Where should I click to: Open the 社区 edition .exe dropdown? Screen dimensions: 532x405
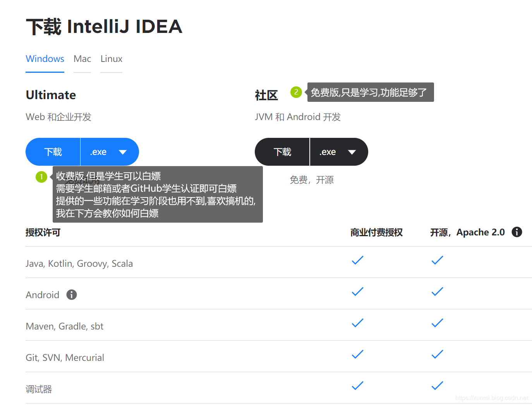tap(338, 152)
